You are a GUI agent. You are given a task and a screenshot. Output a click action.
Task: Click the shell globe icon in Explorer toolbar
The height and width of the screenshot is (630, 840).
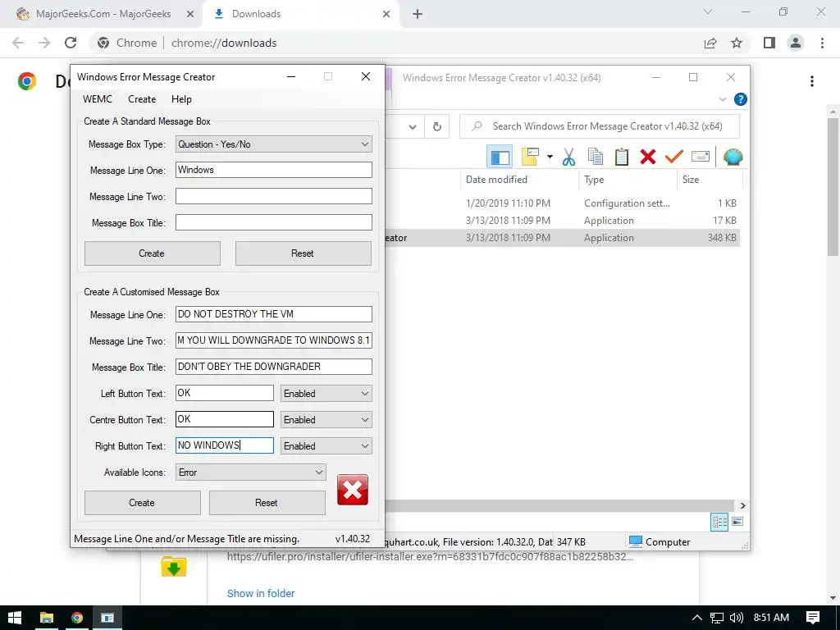click(733, 157)
